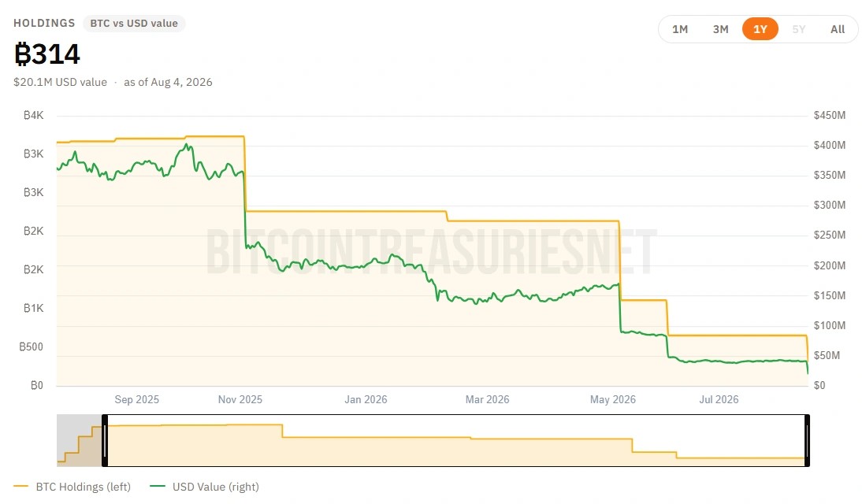This screenshot has height=504, width=862.
Task: Click the $450M right axis label
Action: [x=830, y=116]
